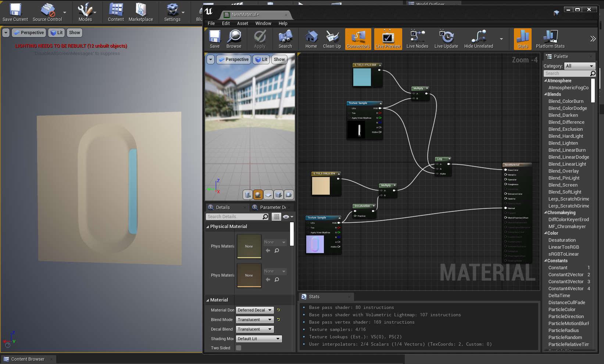This screenshot has height=364, width=604.
Task: Open the Decal Blend Mode dropdown
Action: pyautogui.click(x=255, y=329)
